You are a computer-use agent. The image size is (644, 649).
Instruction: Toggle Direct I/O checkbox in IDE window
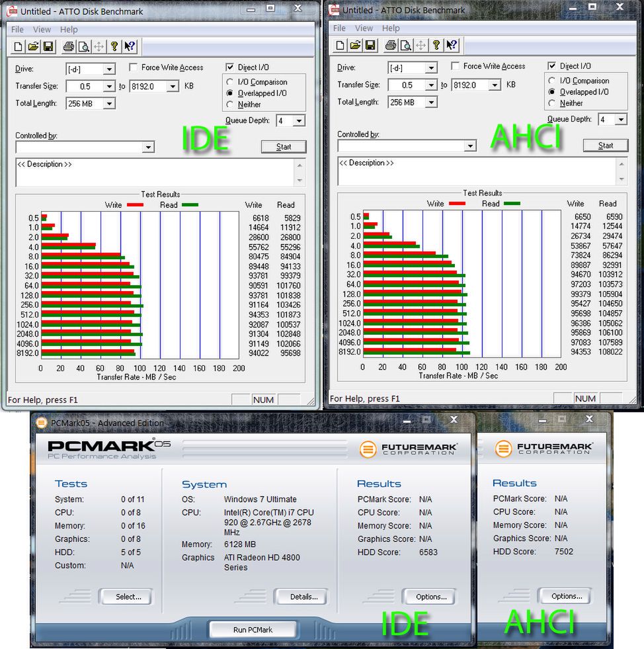[230, 67]
